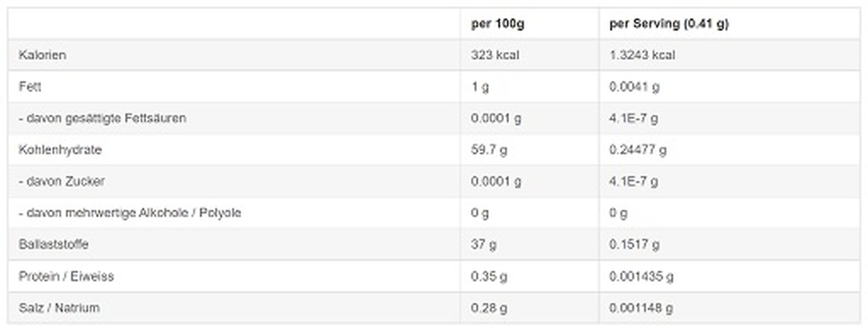868x332 pixels.
Task: Click the 0.001148 g salt serving value
Action: tap(641, 308)
